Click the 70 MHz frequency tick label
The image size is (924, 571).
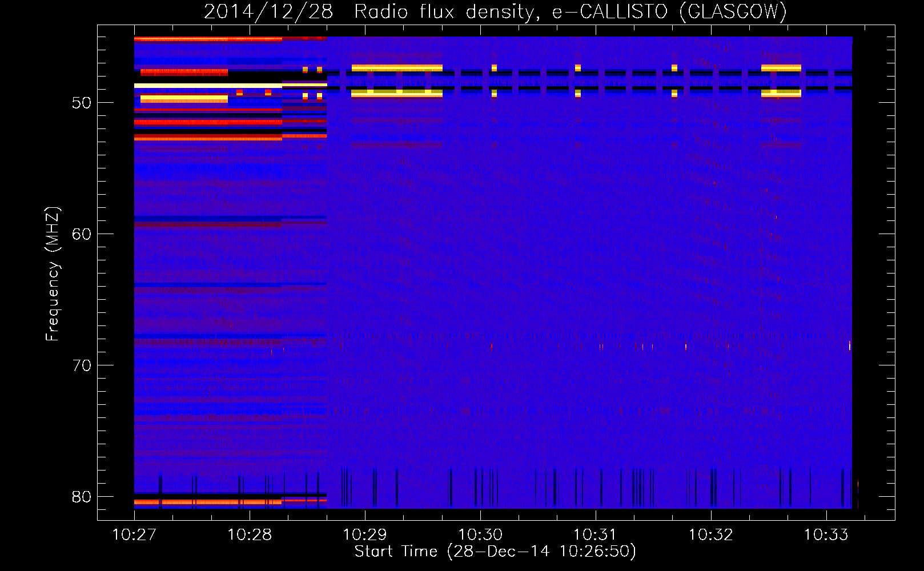(82, 365)
